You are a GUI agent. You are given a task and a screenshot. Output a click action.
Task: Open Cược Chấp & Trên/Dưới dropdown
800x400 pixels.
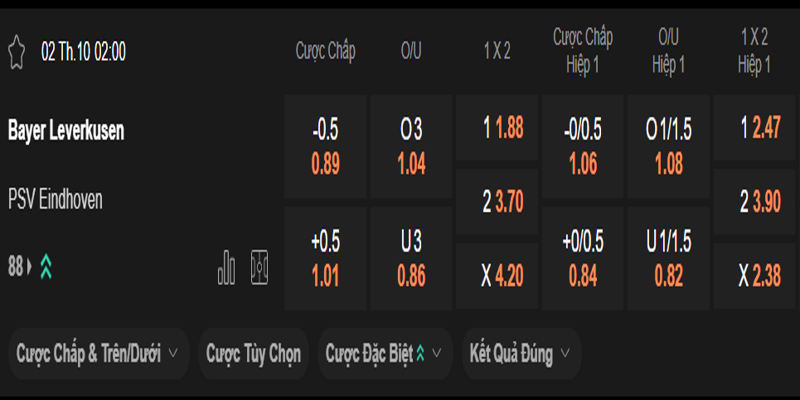97,353
